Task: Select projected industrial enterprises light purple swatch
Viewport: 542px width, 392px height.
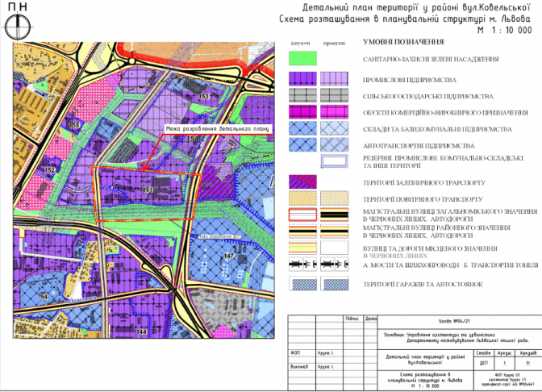Action: pos(335,78)
